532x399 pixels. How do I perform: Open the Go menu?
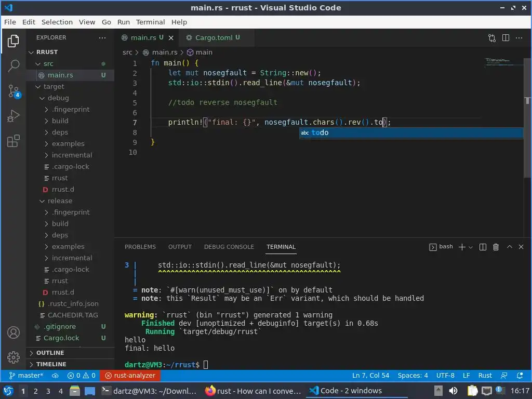[x=106, y=22]
